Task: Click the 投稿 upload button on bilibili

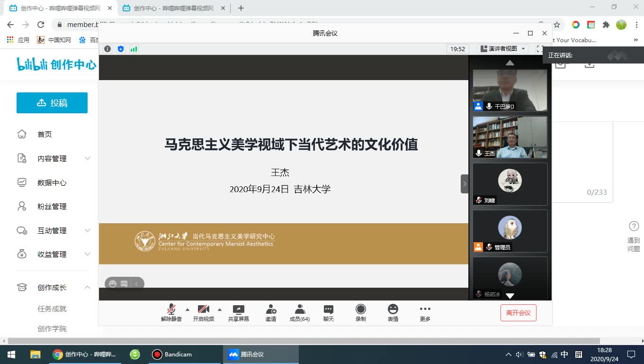Action: click(x=52, y=103)
